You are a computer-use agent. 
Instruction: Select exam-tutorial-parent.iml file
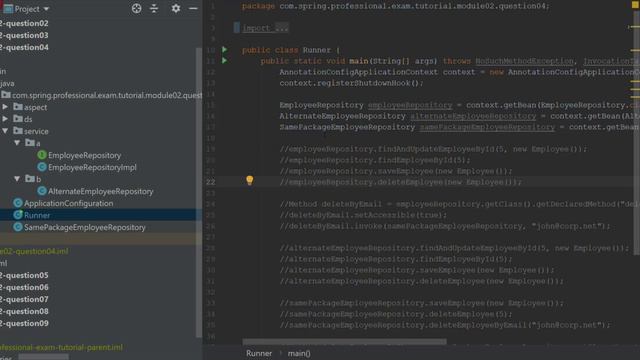(x=61, y=347)
